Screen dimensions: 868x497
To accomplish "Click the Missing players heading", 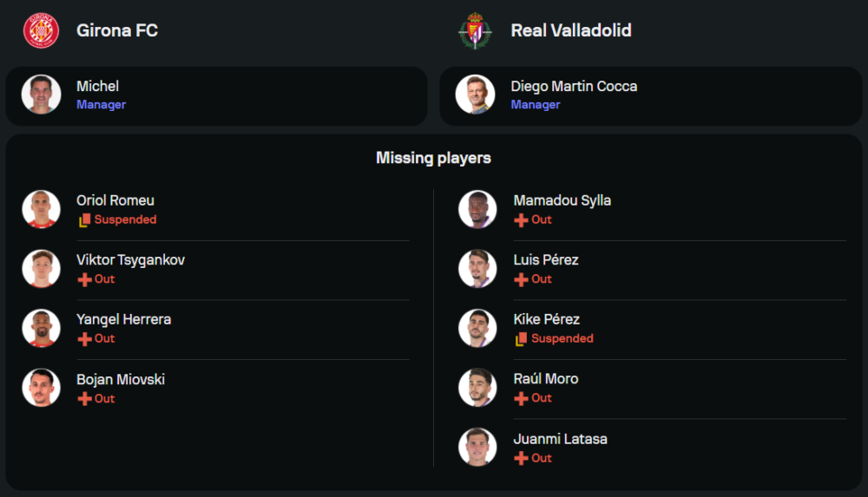I will click(x=433, y=158).
